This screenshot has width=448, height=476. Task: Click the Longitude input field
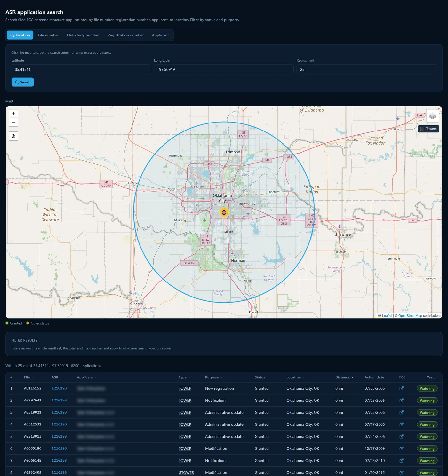[x=224, y=69]
